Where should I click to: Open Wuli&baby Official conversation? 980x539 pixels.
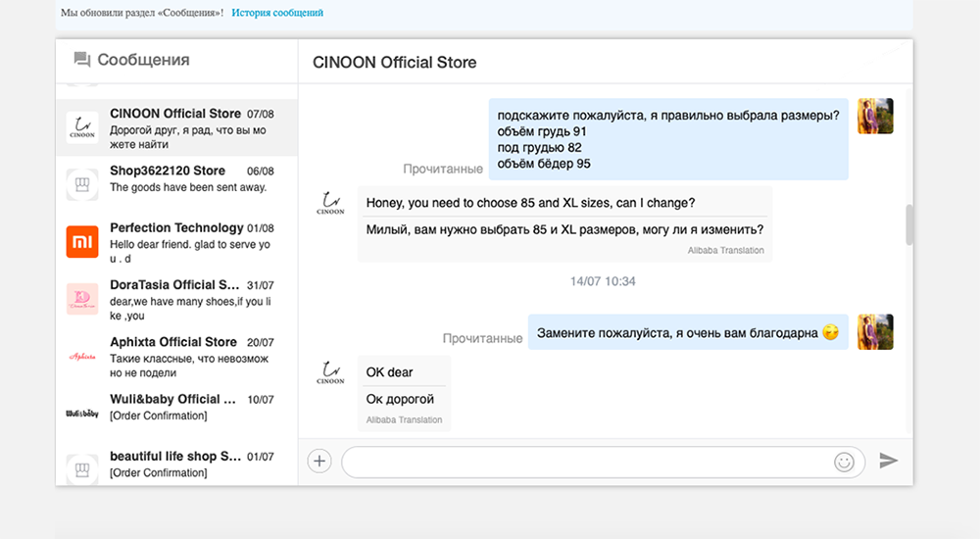(176, 414)
